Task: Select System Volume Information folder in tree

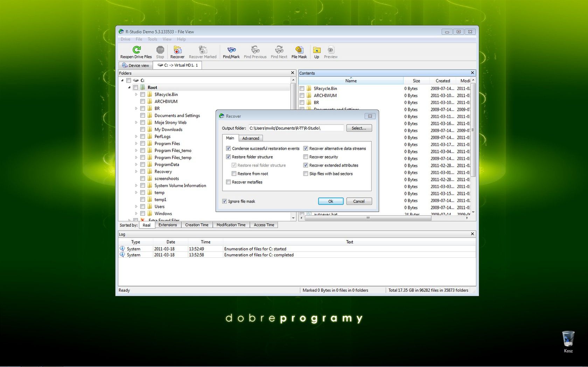Action: [180, 186]
